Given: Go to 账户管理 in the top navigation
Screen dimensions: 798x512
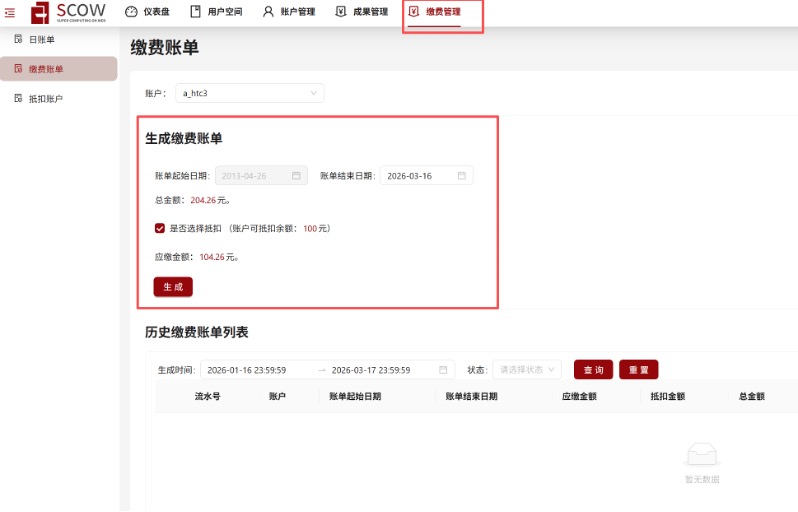Looking at the screenshot, I should tap(288, 12).
